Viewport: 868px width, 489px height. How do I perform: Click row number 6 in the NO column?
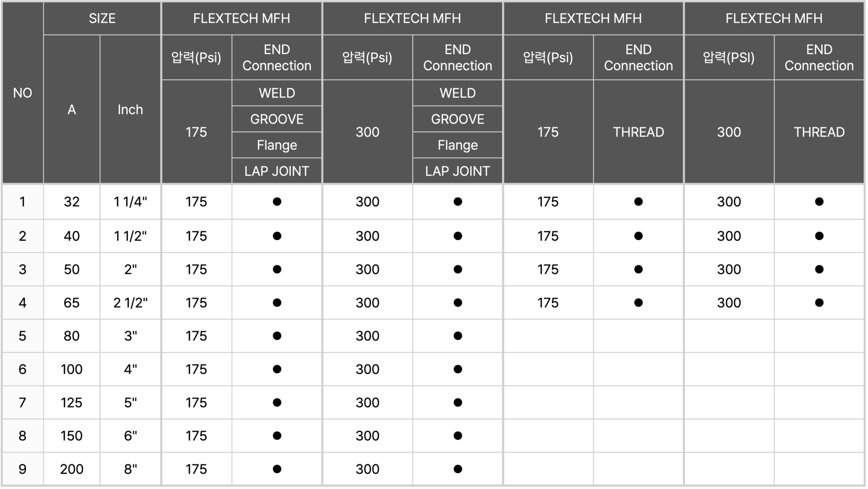(x=23, y=369)
